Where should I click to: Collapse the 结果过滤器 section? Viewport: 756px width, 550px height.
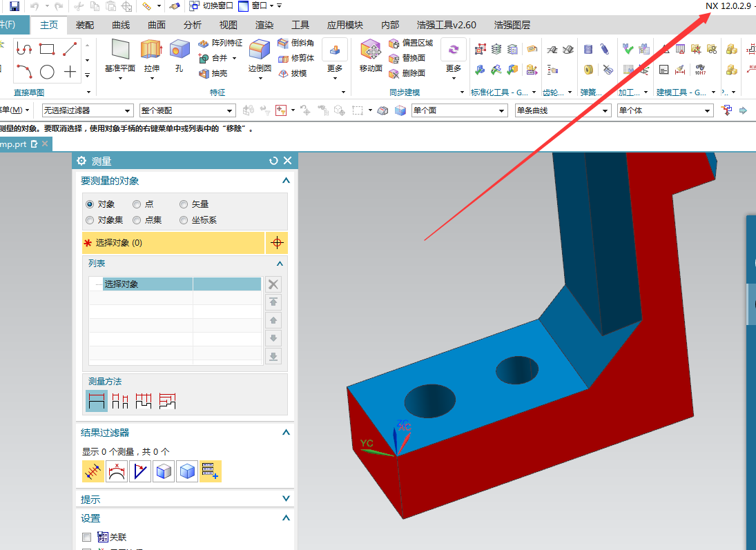point(286,433)
